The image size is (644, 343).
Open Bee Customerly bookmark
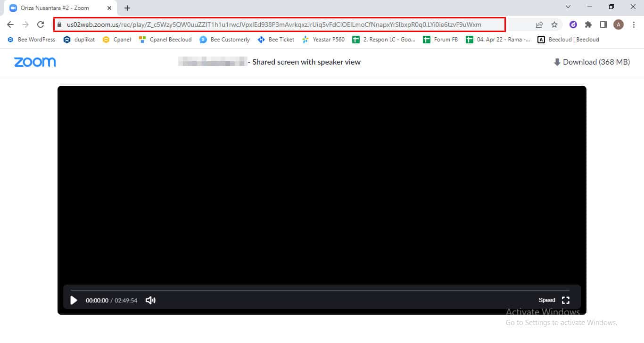click(x=224, y=40)
